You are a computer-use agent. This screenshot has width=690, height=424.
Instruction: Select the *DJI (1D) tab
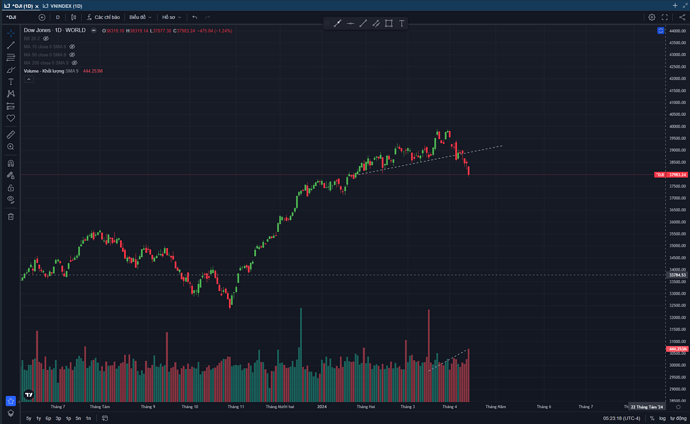pyautogui.click(x=21, y=6)
